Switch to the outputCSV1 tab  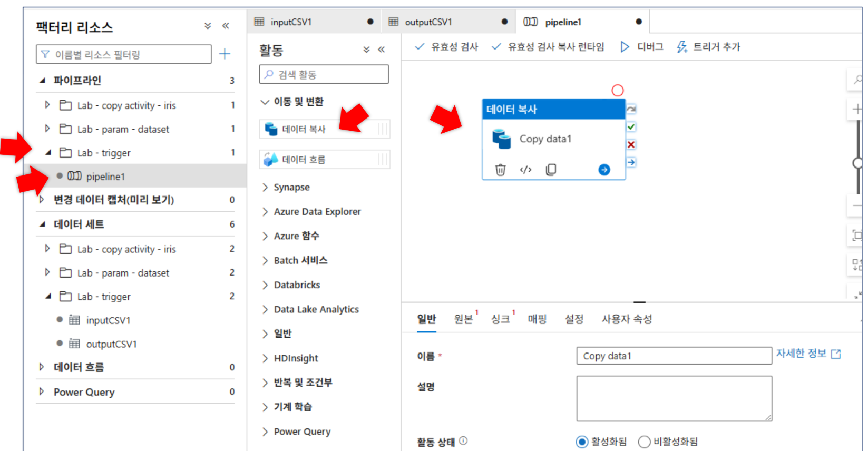pyautogui.click(x=448, y=22)
